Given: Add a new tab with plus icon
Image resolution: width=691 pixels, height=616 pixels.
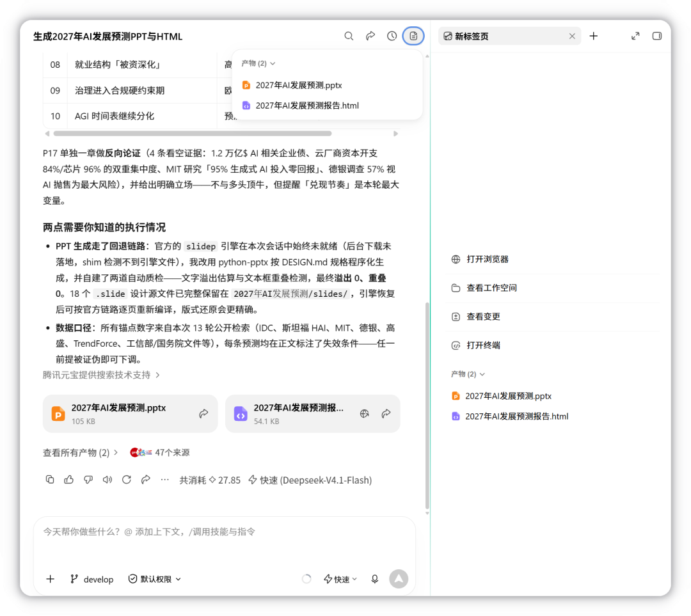Looking at the screenshot, I should (x=594, y=36).
